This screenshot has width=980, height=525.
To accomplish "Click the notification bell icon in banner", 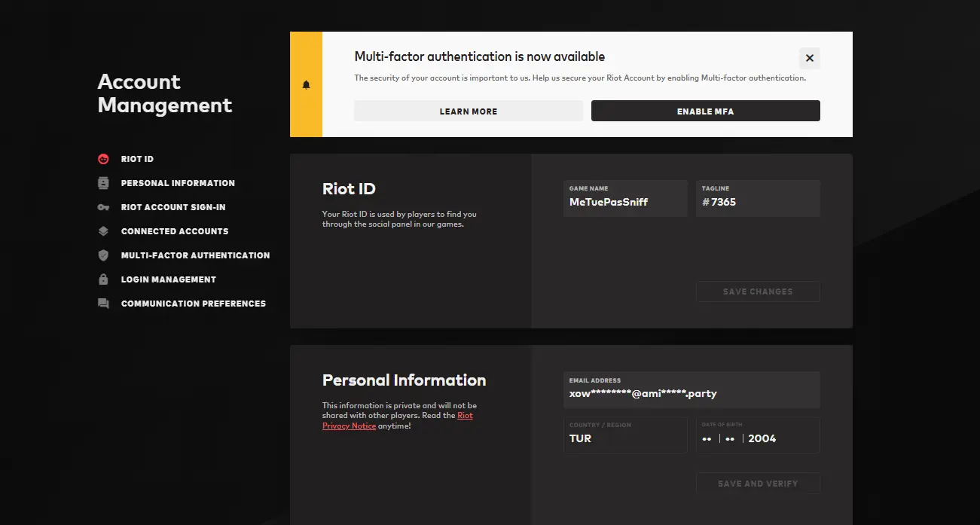I will 306,84.
